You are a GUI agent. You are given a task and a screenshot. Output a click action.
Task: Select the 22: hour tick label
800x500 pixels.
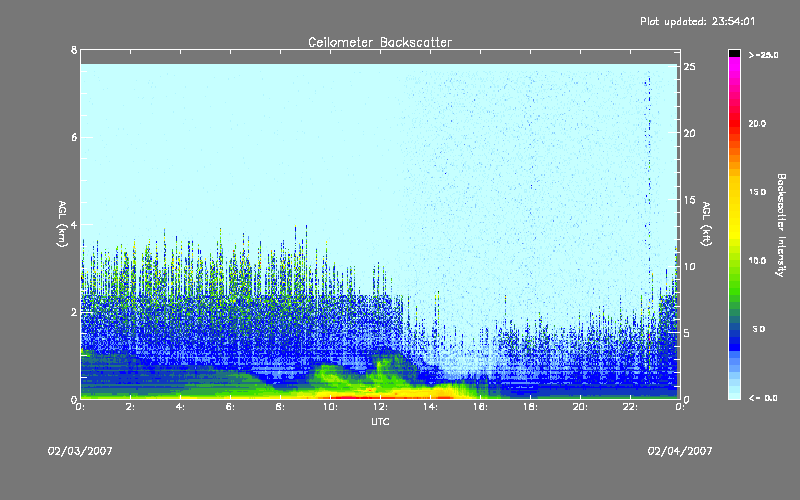[630, 407]
